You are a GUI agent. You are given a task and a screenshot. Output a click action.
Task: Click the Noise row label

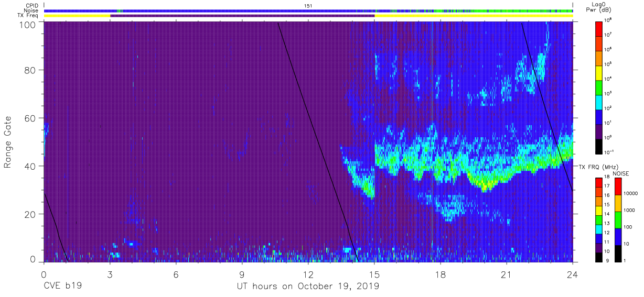pyautogui.click(x=31, y=10)
